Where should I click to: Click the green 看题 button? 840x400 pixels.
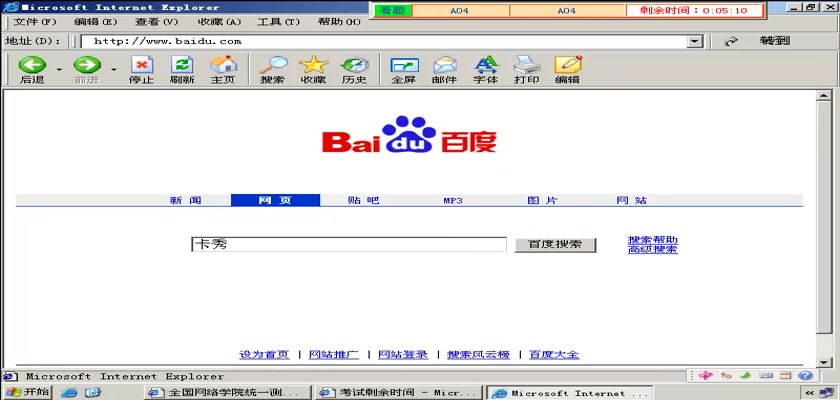[393, 10]
